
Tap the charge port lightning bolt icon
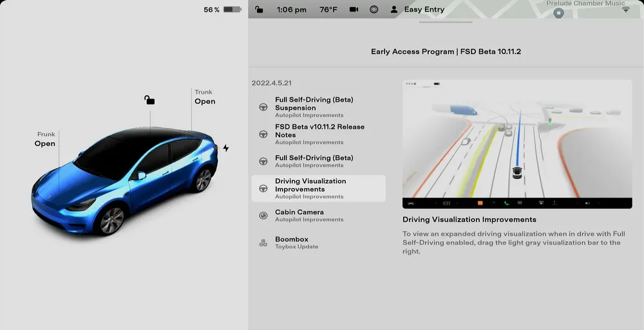[226, 148]
